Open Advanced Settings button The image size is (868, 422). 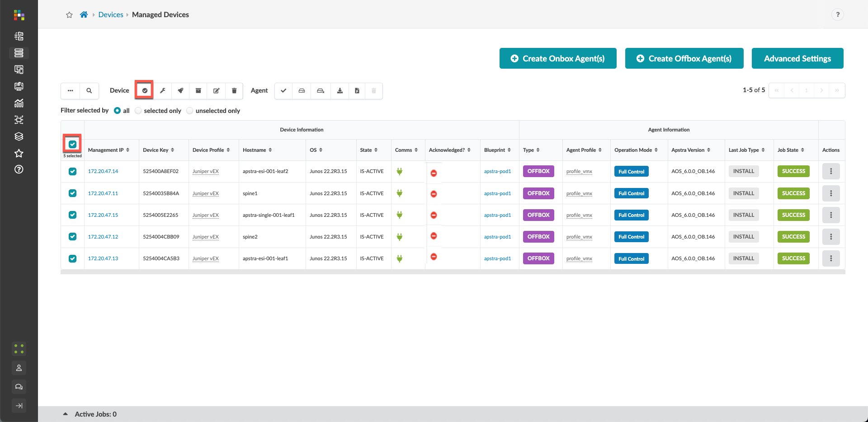(x=797, y=58)
